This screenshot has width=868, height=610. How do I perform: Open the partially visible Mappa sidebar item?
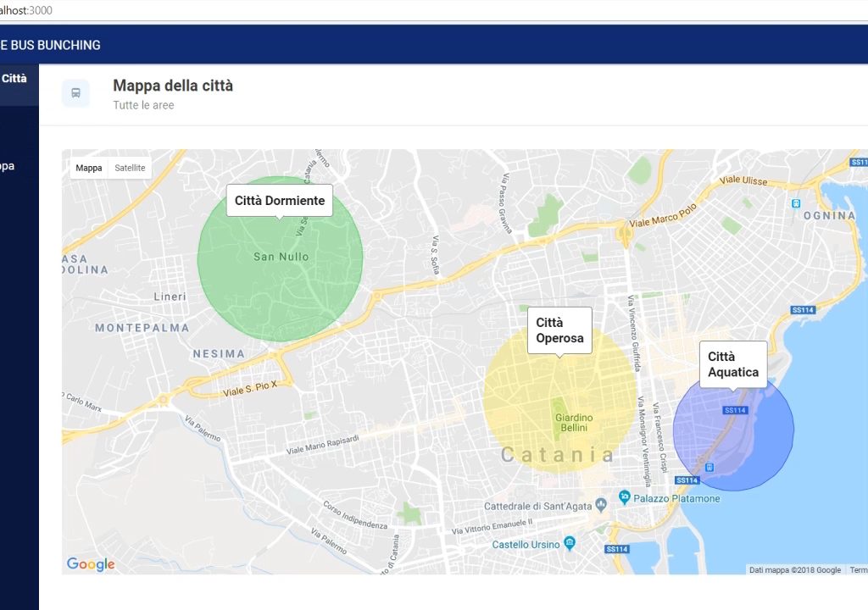[8, 166]
